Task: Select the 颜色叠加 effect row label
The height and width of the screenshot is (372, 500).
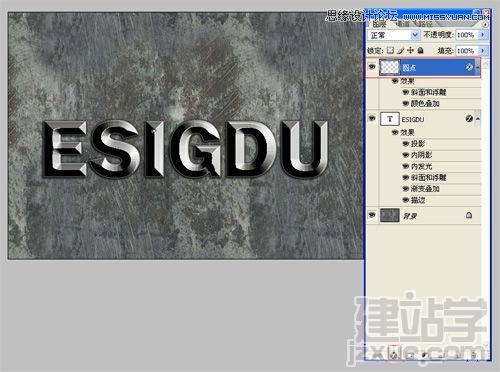Action: [x=425, y=104]
